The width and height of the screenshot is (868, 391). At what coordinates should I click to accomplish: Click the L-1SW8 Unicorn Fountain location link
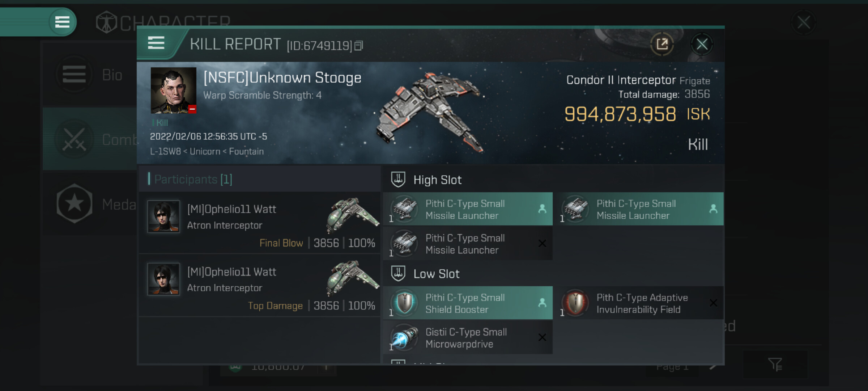[207, 151]
